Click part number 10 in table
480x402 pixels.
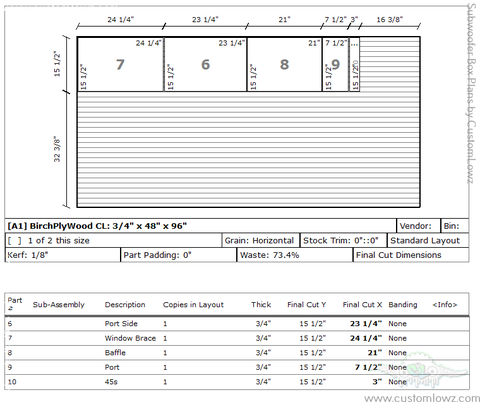coord(12,382)
